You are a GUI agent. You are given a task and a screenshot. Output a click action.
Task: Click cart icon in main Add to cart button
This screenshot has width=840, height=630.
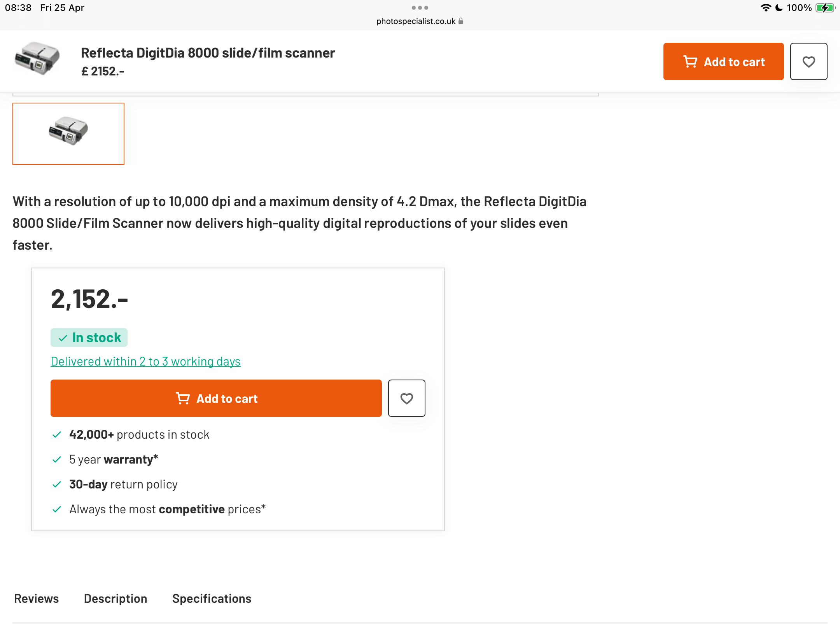[183, 398]
